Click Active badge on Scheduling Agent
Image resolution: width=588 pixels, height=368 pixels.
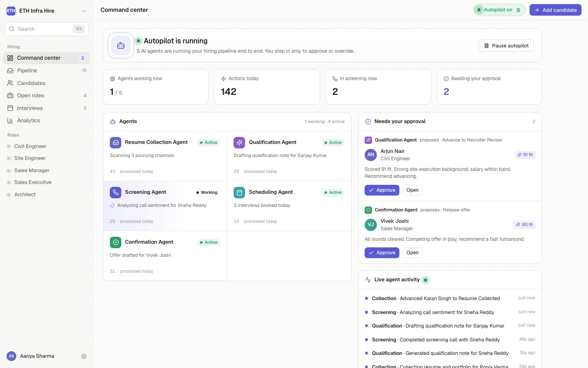(x=333, y=193)
